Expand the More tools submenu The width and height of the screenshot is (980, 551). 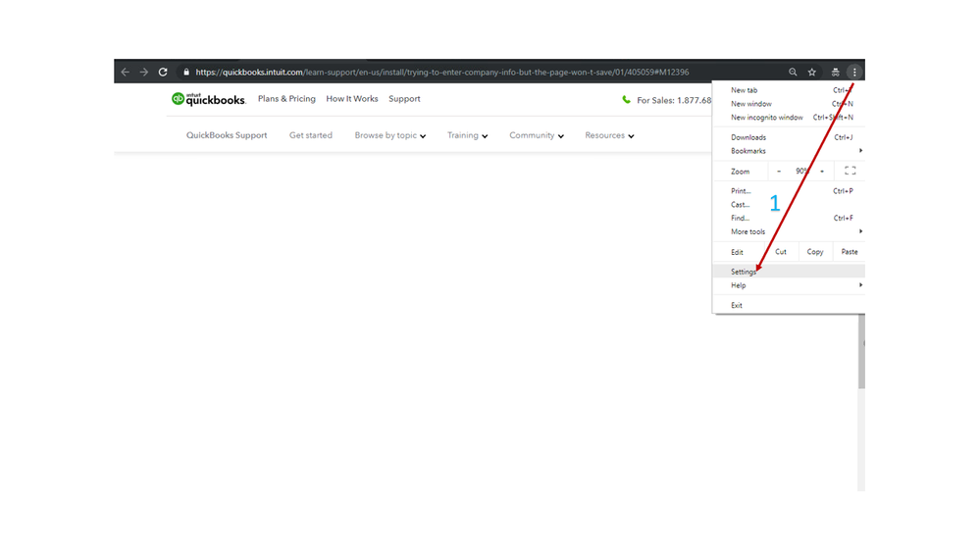pyautogui.click(x=789, y=231)
